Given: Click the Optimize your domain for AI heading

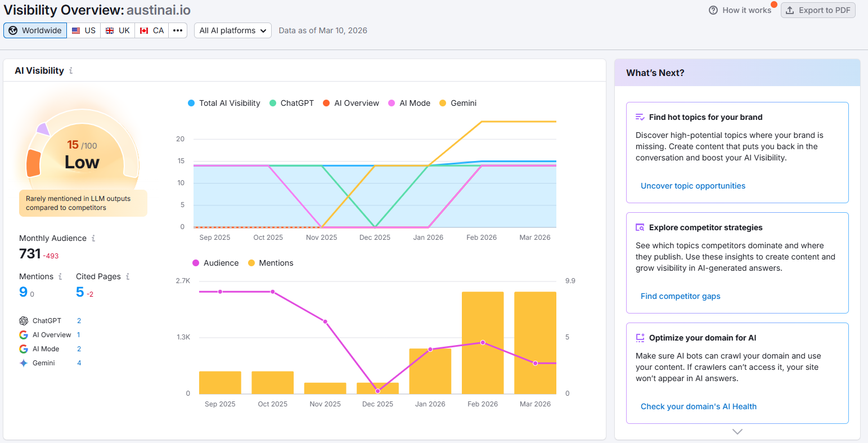Looking at the screenshot, I should [703, 338].
